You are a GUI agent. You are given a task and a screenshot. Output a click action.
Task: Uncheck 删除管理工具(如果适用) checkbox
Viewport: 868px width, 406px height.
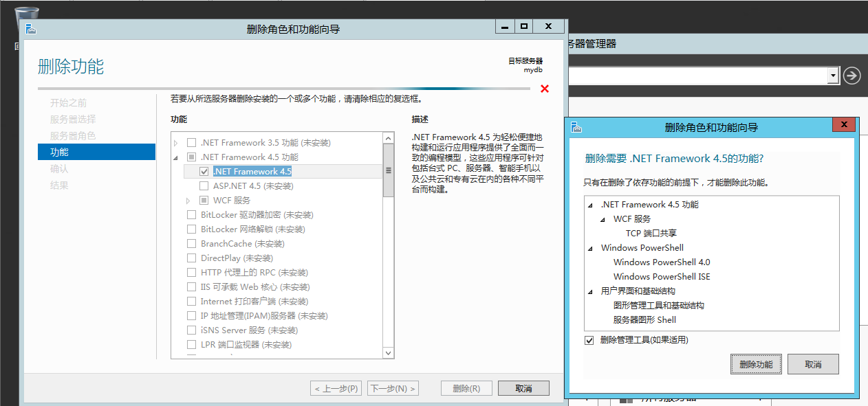(x=589, y=340)
